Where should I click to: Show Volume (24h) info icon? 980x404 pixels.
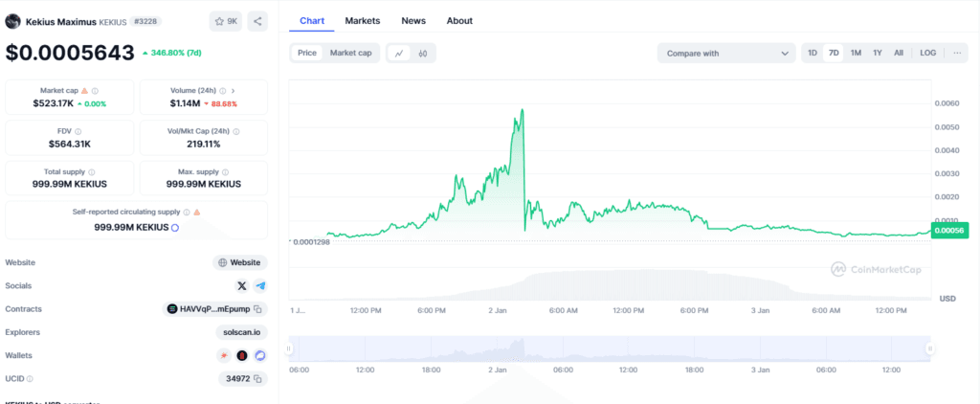[x=222, y=91]
